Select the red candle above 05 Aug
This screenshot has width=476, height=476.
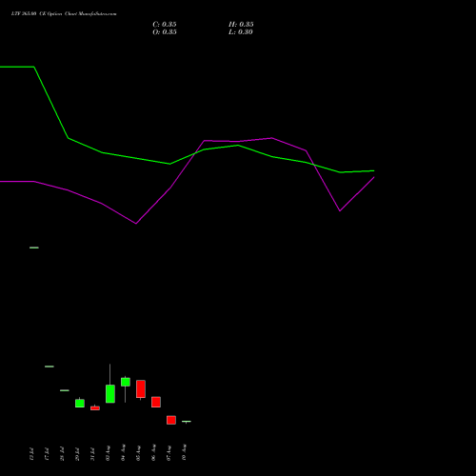click(x=141, y=388)
